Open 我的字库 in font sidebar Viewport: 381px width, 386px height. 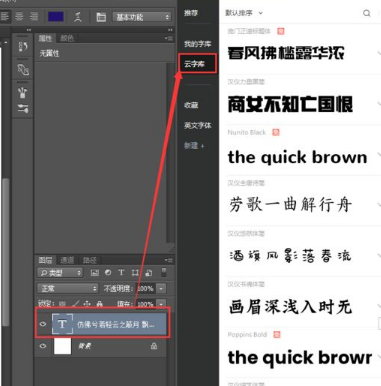[198, 44]
